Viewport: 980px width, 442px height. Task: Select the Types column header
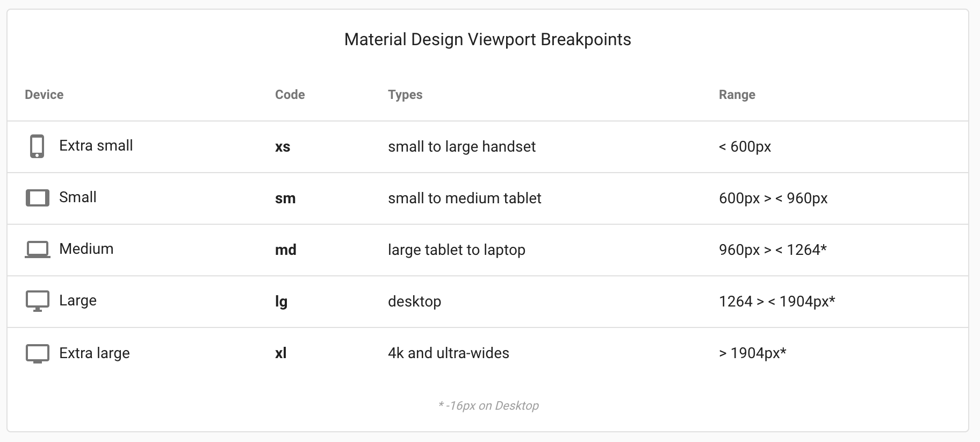click(x=405, y=95)
